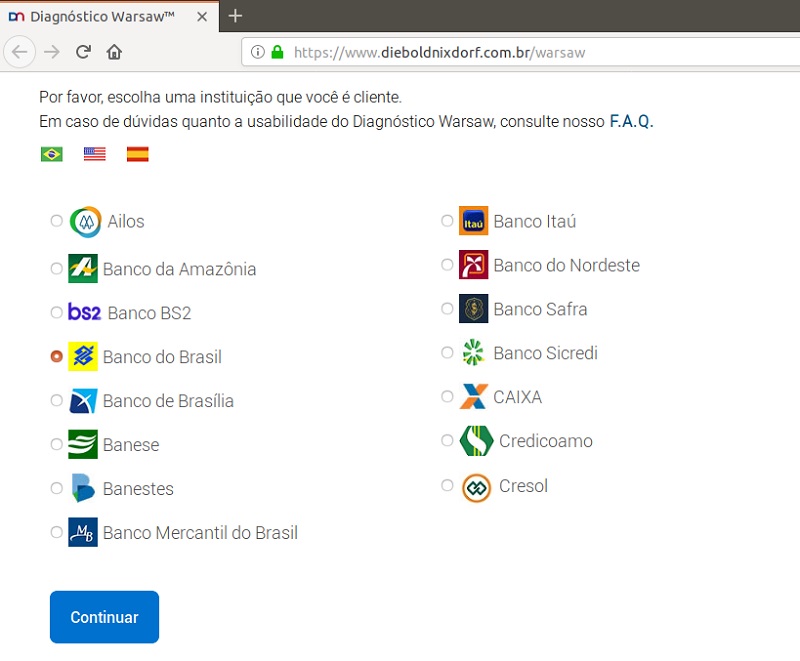Select the Banestes radio button
800x661 pixels.
pyautogui.click(x=57, y=488)
